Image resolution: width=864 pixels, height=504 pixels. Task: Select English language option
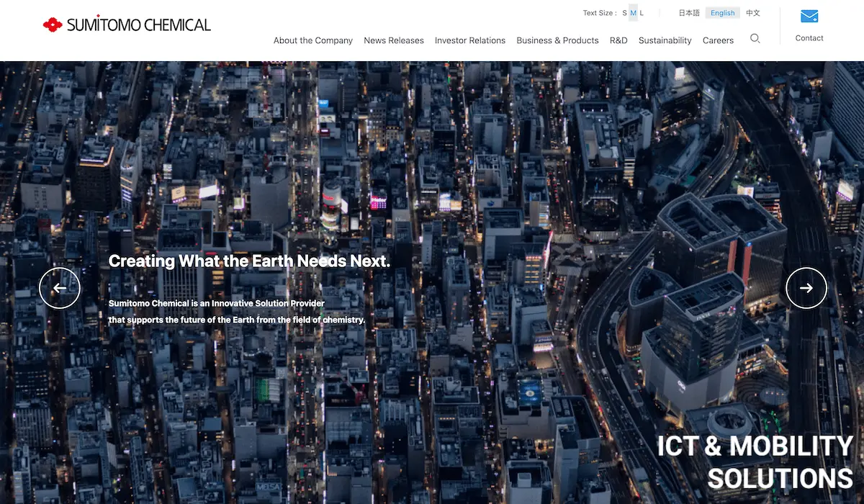723,13
